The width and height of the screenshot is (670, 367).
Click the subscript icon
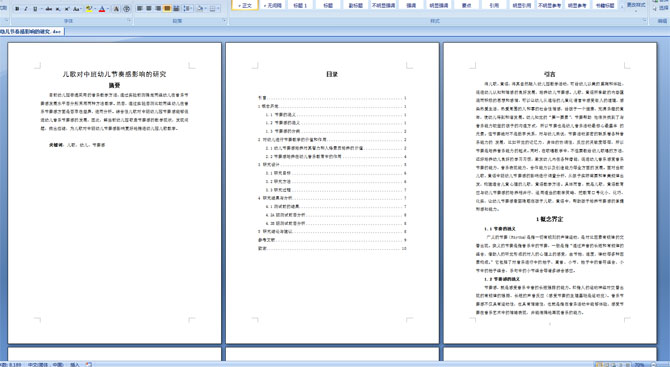(58, 9)
